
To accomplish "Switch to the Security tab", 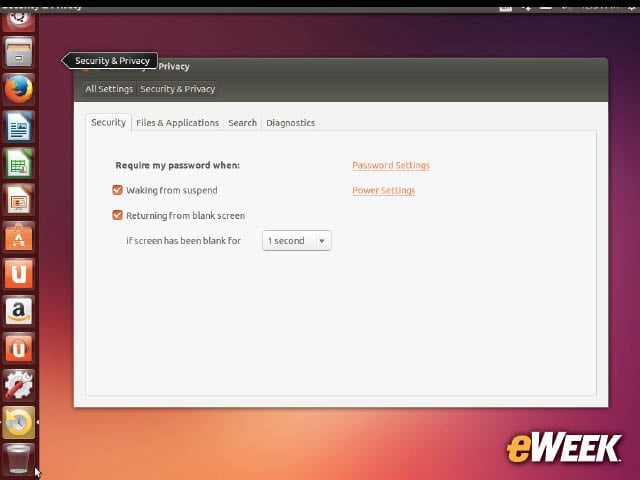I will pyautogui.click(x=108, y=122).
